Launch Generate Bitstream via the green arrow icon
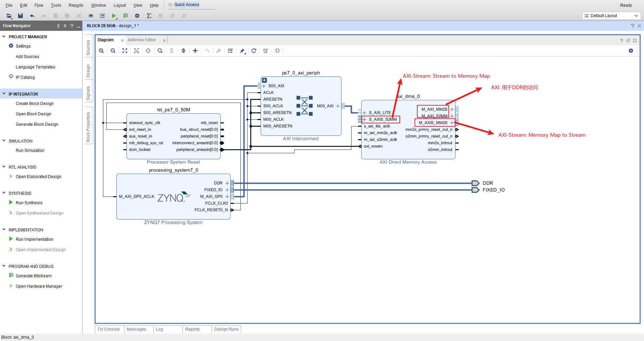This screenshot has width=644, height=341. (125, 16)
